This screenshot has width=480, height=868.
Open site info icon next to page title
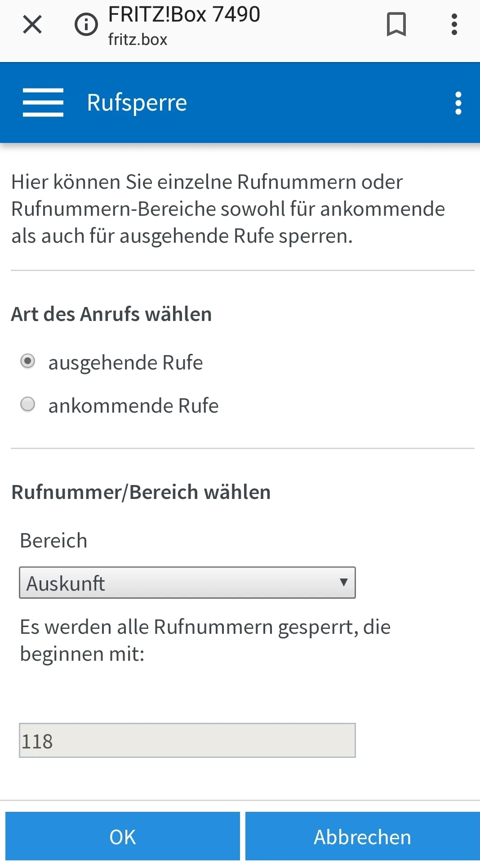86,24
